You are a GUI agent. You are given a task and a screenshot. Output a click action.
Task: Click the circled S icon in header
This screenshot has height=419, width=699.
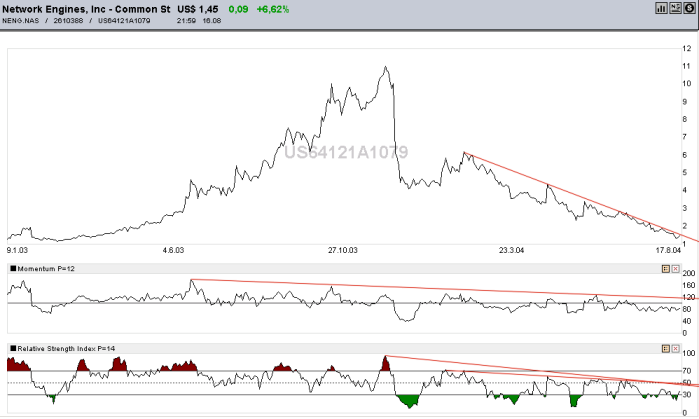point(690,8)
